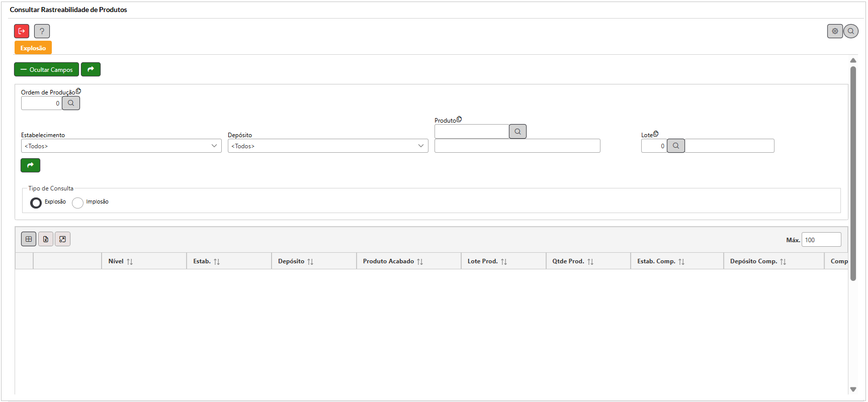Image resolution: width=868 pixels, height=402 pixels.
Task: Click green arrow button below Estabelecimento
Action: pyautogui.click(x=30, y=165)
